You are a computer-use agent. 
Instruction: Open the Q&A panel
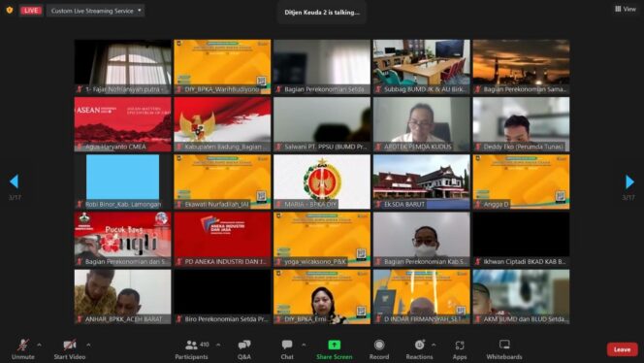[x=244, y=348]
